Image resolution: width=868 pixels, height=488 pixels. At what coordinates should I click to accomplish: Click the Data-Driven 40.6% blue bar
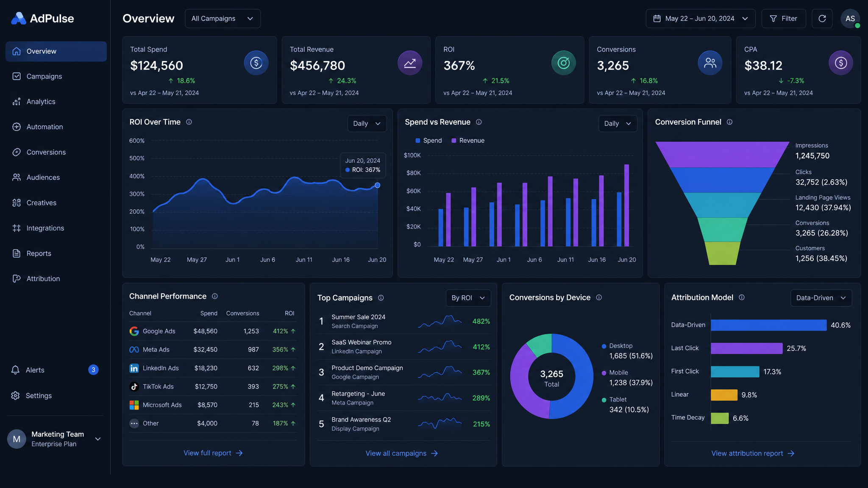(x=768, y=325)
